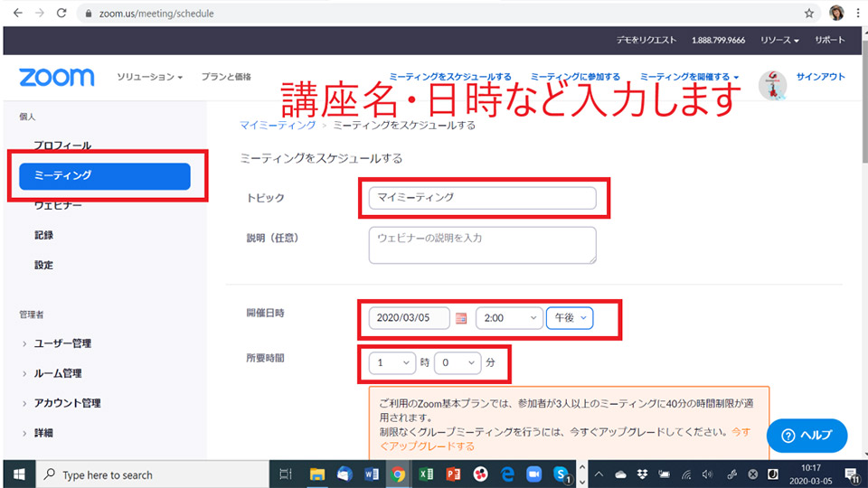Click the トピック text field
This screenshot has width=868, height=488.
pos(482,198)
